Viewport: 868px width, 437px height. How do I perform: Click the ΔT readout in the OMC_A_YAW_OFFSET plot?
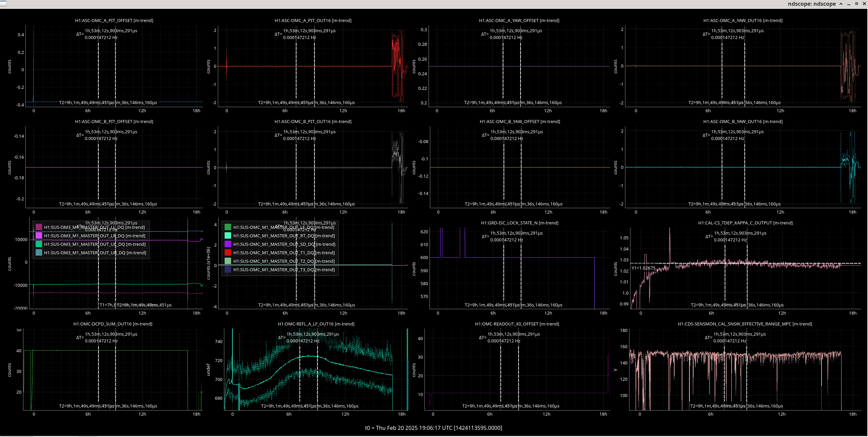pyautogui.click(x=511, y=34)
